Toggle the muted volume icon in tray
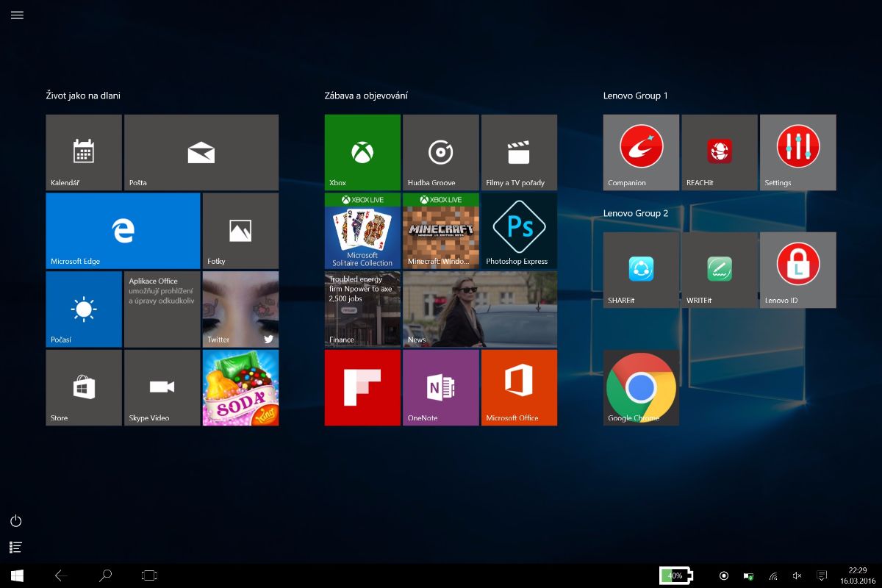This screenshot has width=882, height=588. click(x=797, y=576)
